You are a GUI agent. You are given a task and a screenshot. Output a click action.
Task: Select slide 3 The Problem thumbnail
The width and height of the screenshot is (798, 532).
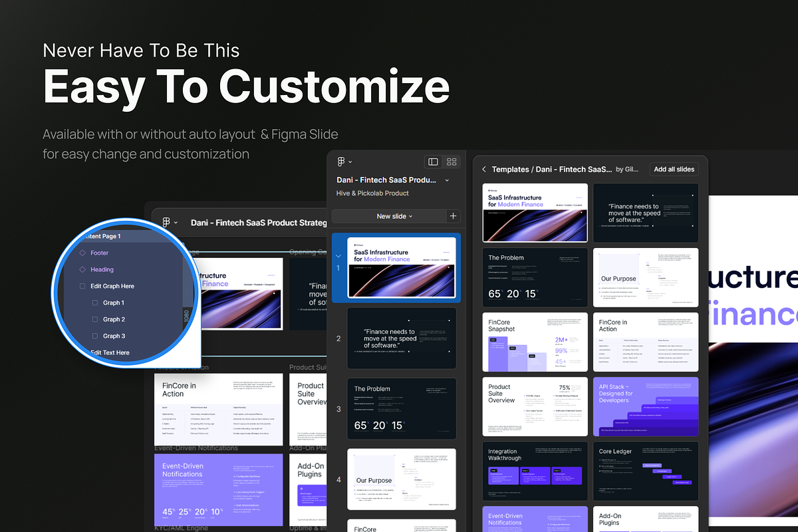[x=402, y=408]
